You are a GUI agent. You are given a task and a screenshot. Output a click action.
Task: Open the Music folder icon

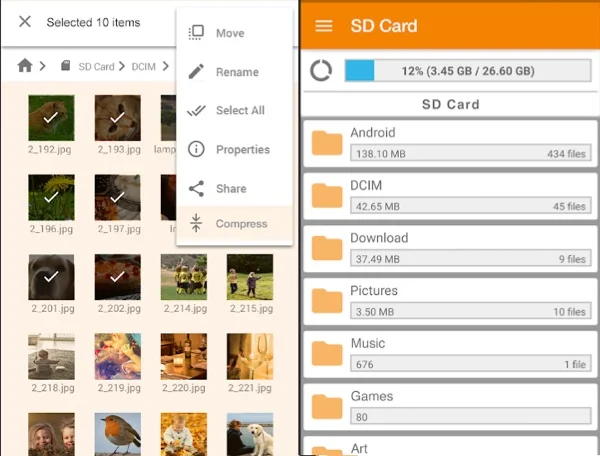tap(327, 353)
